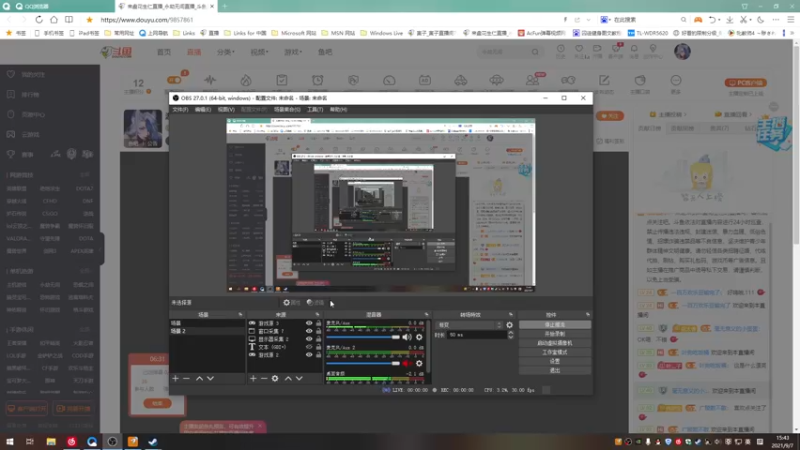Toggle visibility of 游戏源 2 source
800x450 pixels.
click(309, 355)
